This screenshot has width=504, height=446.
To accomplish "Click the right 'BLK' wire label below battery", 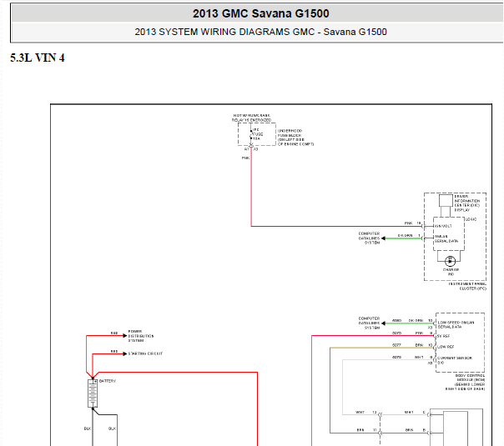I will [112, 428].
